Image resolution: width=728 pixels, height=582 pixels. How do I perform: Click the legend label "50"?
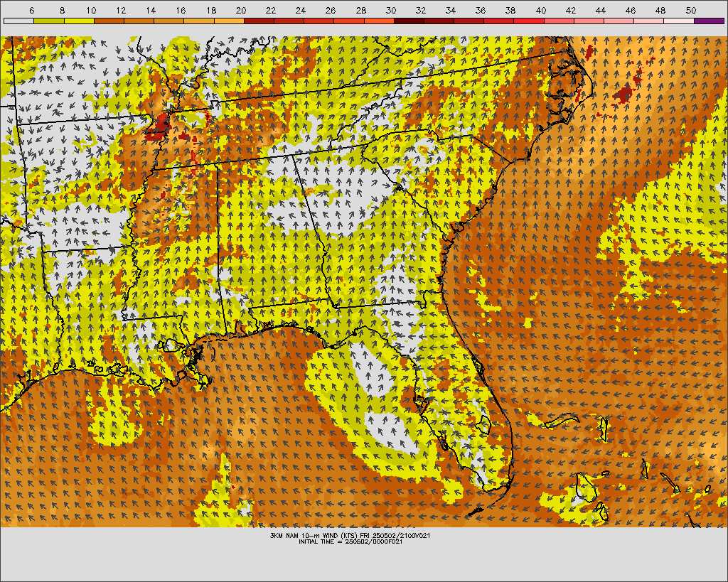coord(691,10)
